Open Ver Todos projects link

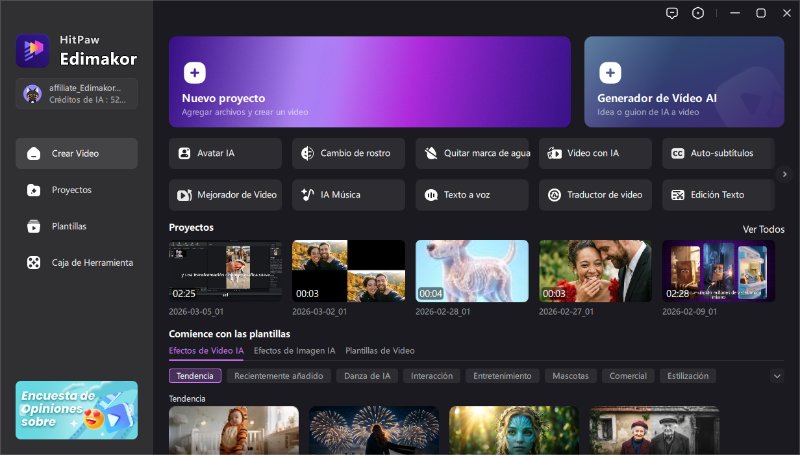[x=763, y=230]
